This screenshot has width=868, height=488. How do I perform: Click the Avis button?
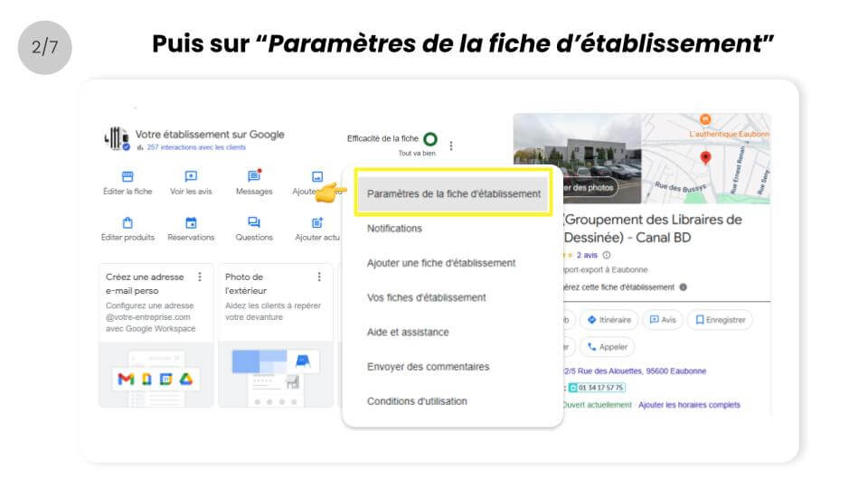(x=663, y=320)
